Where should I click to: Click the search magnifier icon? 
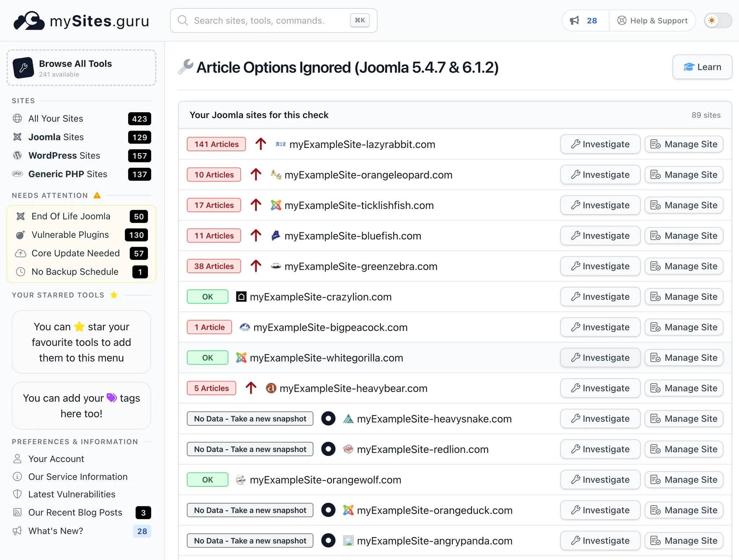183,21
